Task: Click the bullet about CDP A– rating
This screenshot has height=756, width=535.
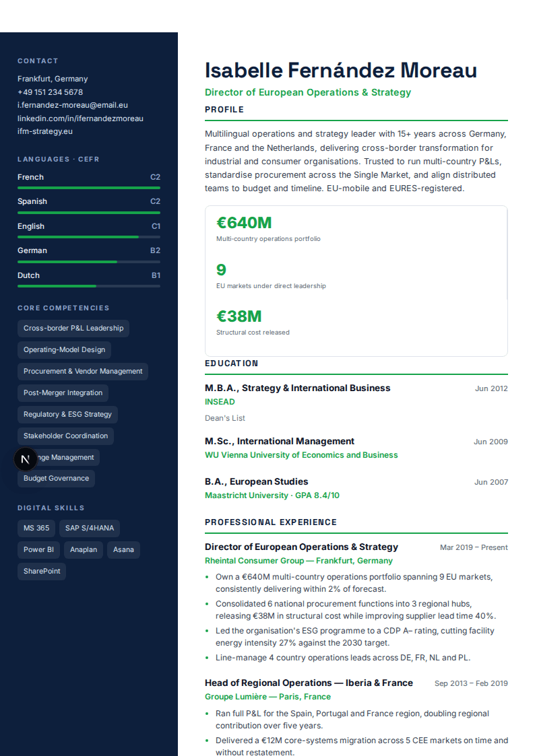Action: point(354,637)
